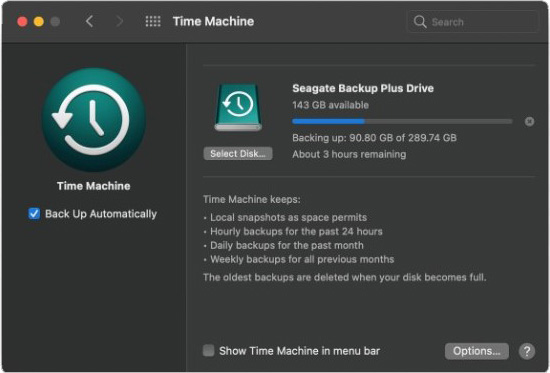Image resolution: width=550 pixels, height=373 pixels.
Task: Click the Time Machine window title
Action: pos(213,21)
